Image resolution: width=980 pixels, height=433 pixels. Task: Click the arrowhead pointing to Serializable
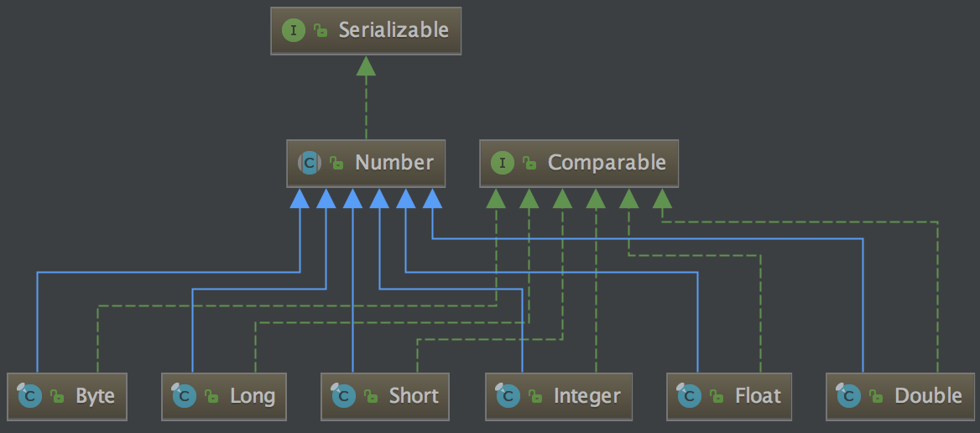(x=366, y=66)
